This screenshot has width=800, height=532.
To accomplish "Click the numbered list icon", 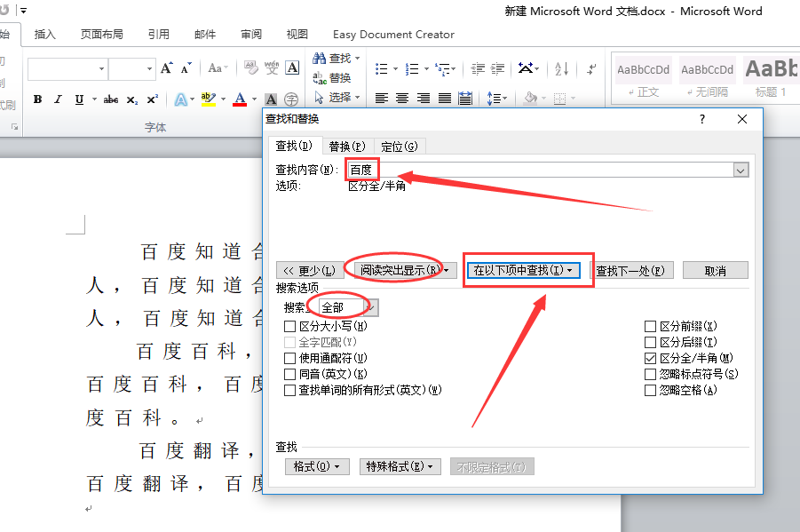I will pyautogui.click(x=412, y=68).
